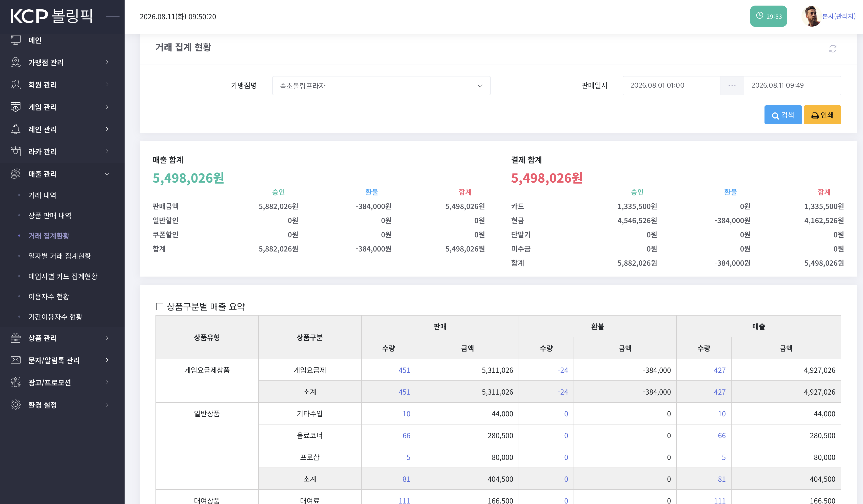The height and width of the screenshot is (504, 863).
Task: Click 기타수입 sales quantity 10 link
Action: pos(406,414)
